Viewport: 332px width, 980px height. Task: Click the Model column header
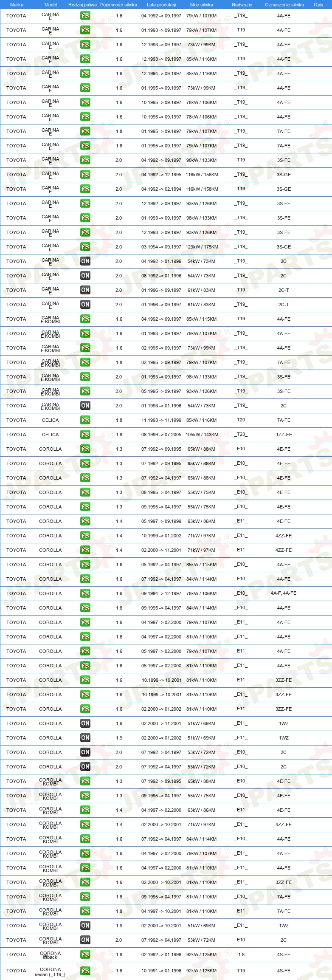coord(51,5)
